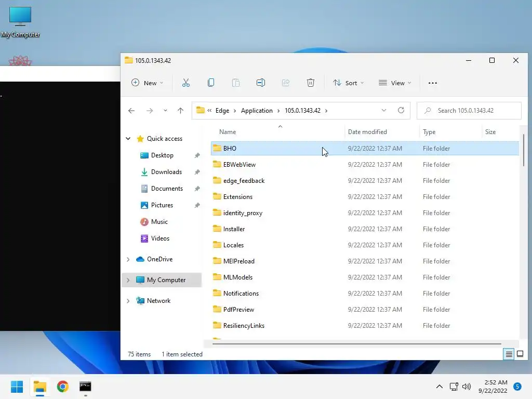Select the Locales folder
Screen dimensions: 532x399
point(365,245)
